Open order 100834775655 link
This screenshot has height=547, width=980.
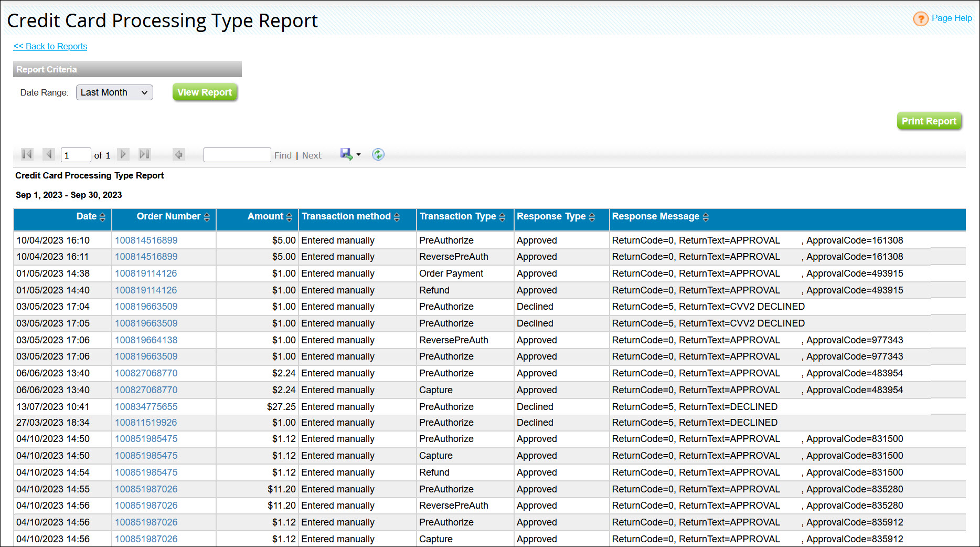[x=146, y=407]
